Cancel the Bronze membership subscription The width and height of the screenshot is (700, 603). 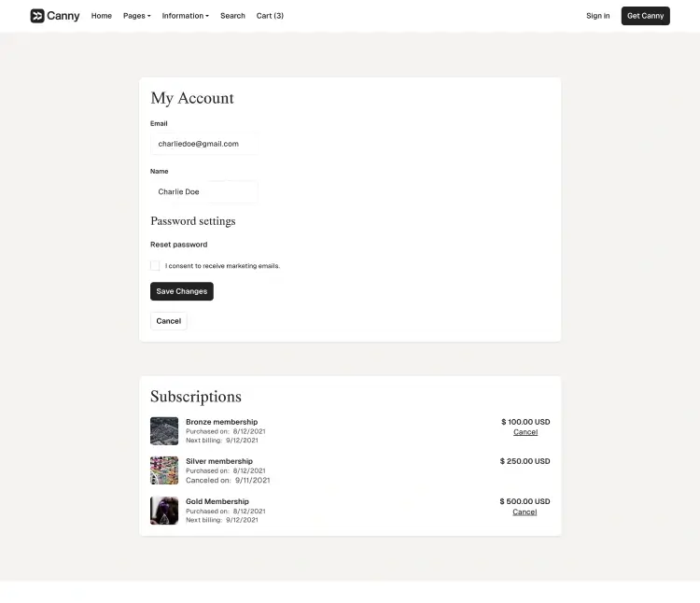[525, 432]
